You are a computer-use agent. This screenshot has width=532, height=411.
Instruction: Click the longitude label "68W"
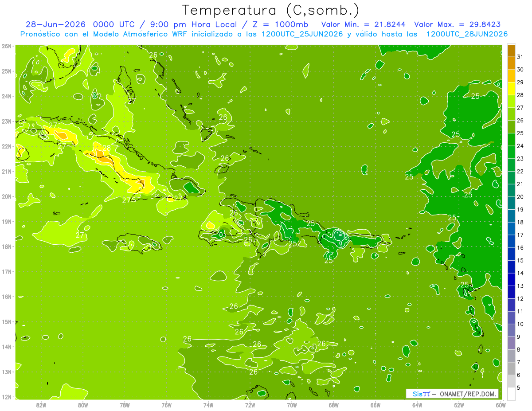tap(333, 405)
